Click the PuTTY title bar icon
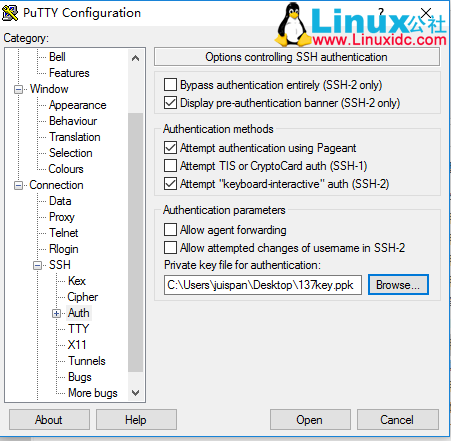The width and height of the screenshot is (451, 441). click(10, 13)
